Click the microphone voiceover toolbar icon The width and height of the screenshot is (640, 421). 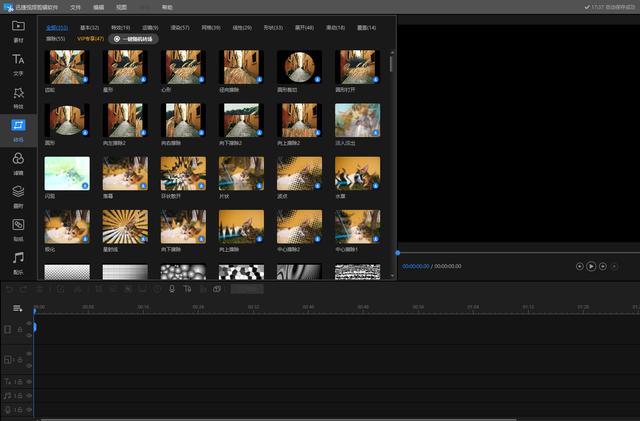[x=172, y=289]
